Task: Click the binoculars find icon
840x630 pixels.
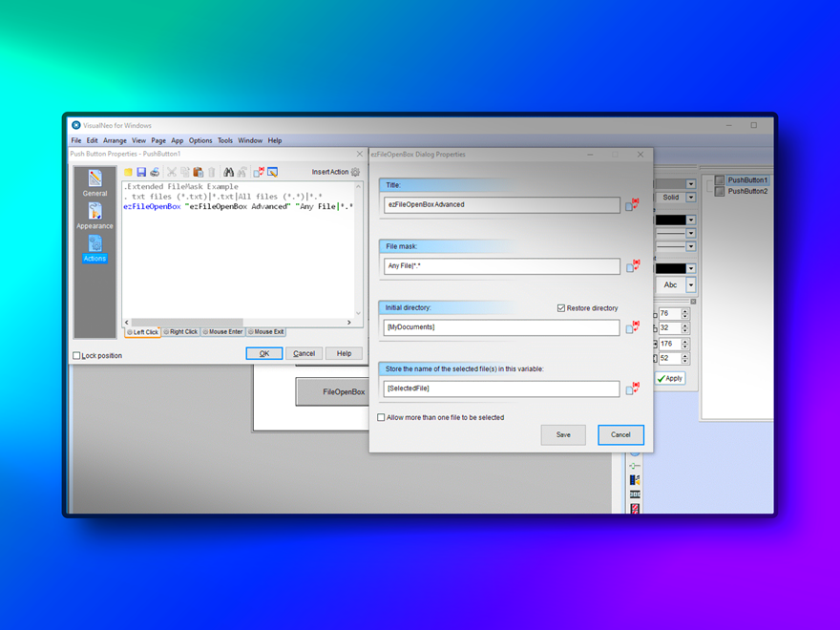Action: click(x=229, y=173)
